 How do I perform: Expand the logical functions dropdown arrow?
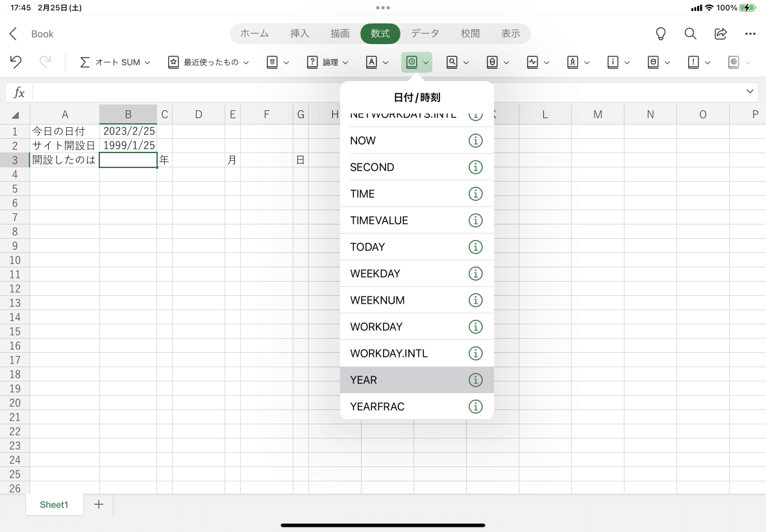coord(345,62)
